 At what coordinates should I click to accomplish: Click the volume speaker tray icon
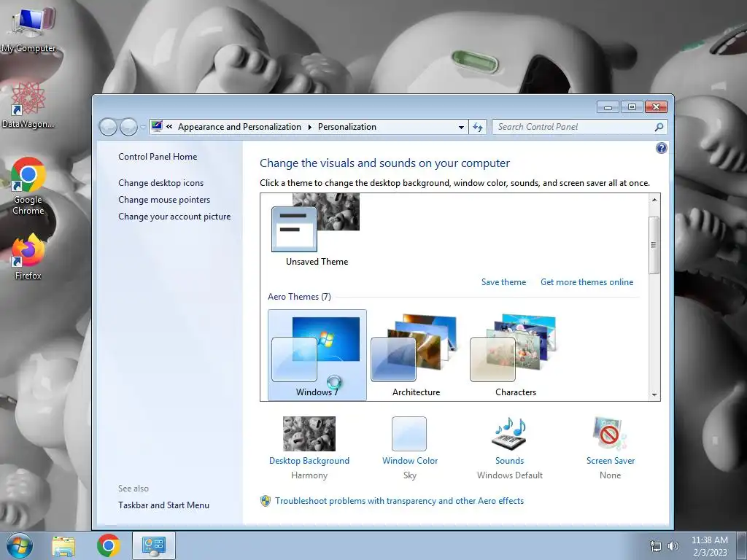click(x=673, y=546)
